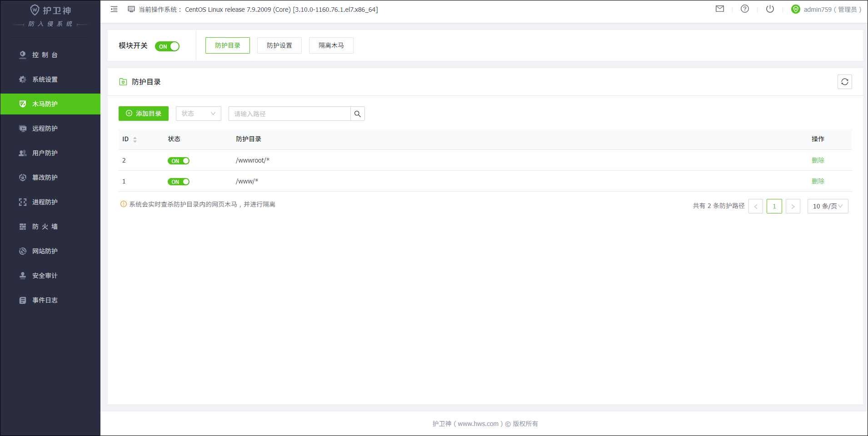The image size is (868, 436).
Task: Refresh the protected directory list
Action: point(845,82)
